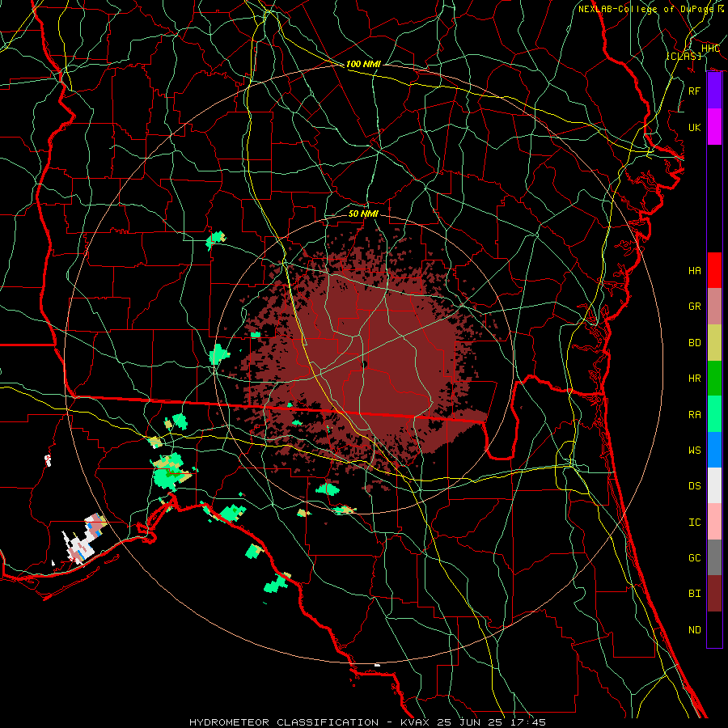728x728 pixels.
Task: Select the light pink IC legend swatch
Action: click(x=714, y=522)
